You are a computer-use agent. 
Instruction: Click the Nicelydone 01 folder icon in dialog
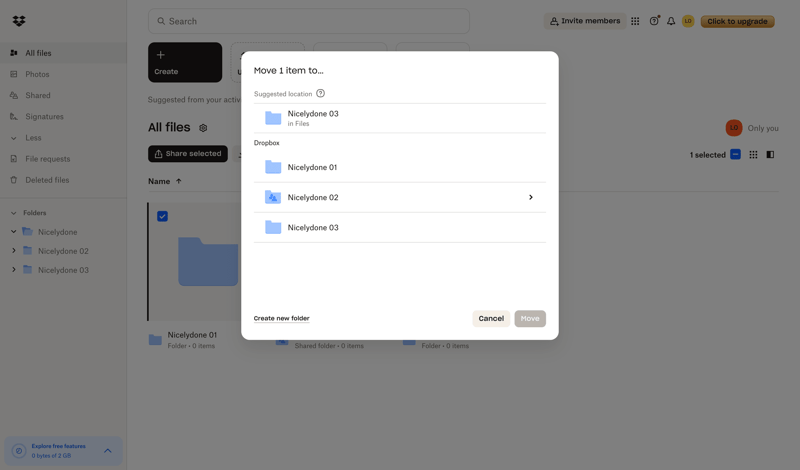(273, 167)
